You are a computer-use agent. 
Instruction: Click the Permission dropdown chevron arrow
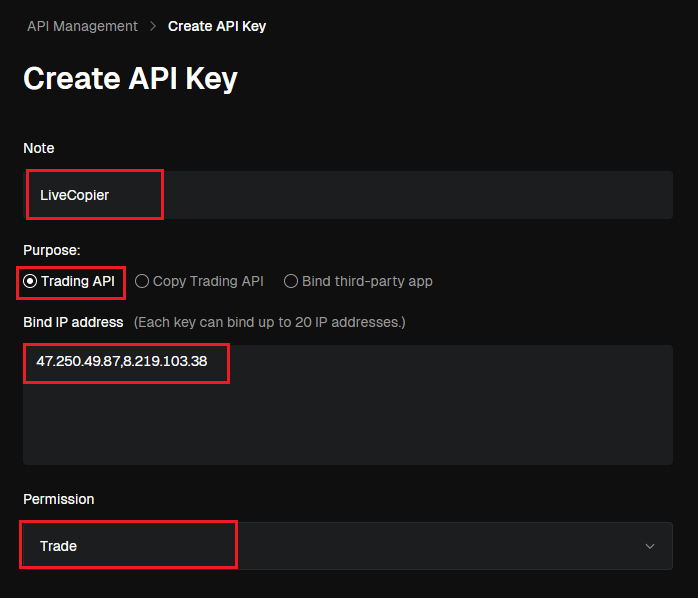point(650,546)
